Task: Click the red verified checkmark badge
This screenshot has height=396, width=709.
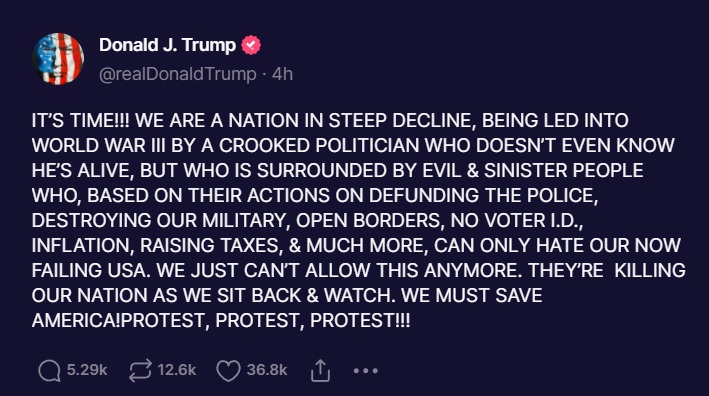Action: tap(251, 45)
